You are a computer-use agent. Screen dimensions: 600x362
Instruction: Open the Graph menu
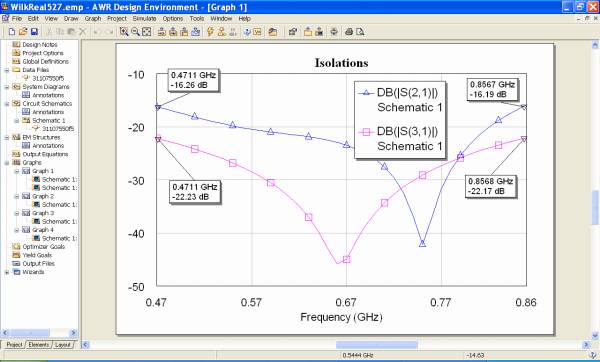pyautogui.click(x=93, y=18)
